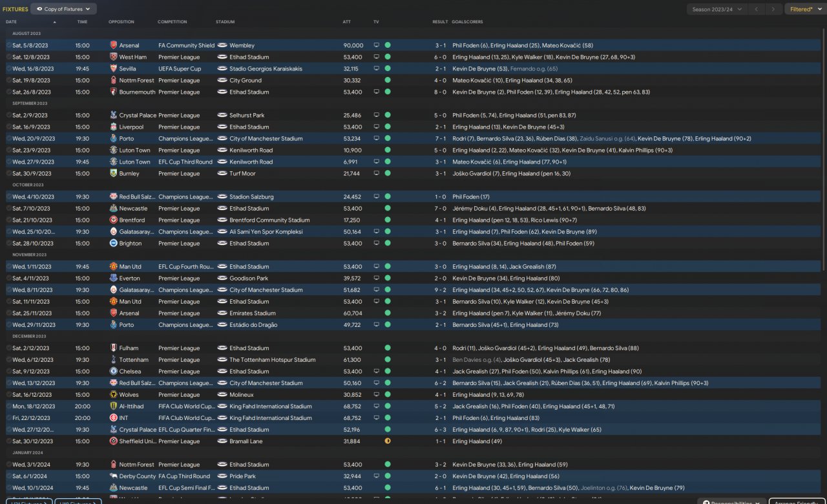827x504 pixels.
Task: Sort by the RESULT column header
Action: [x=440, y=22]
